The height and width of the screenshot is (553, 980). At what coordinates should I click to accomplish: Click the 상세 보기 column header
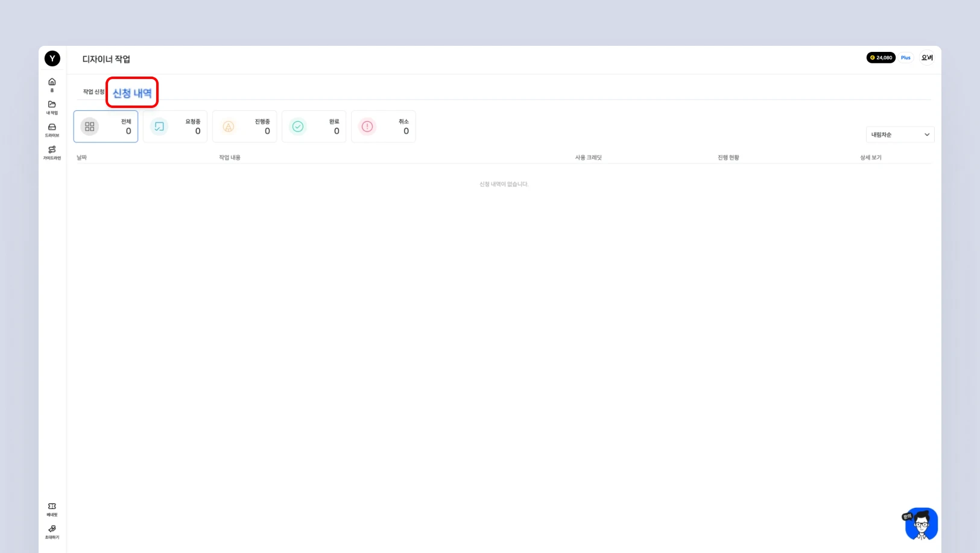pos(870,157)
